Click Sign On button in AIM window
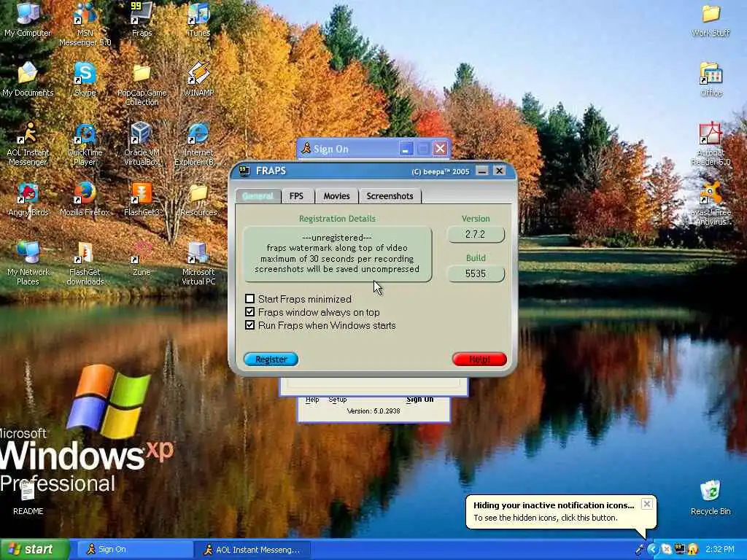This screenshot has height=560, width=747. click(x=419, y=400)
